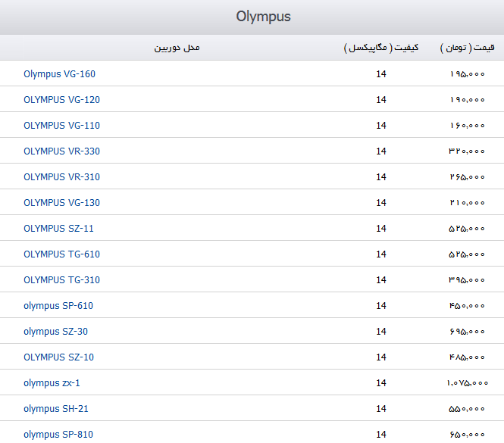This screenshot has width=504, height=443.
Task: Click the 14 megapixel value for SP-610
Action: tap(381, 306)
